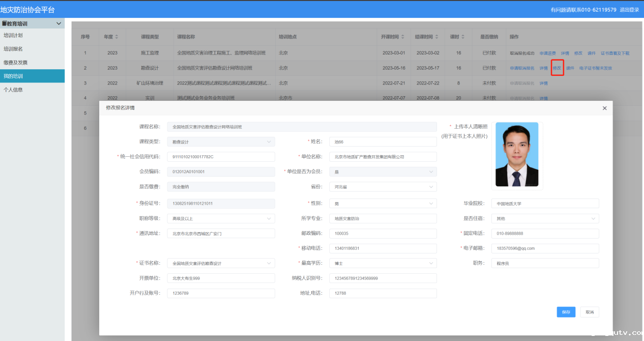Expand the 性别 dropdown

coord(382,204)
